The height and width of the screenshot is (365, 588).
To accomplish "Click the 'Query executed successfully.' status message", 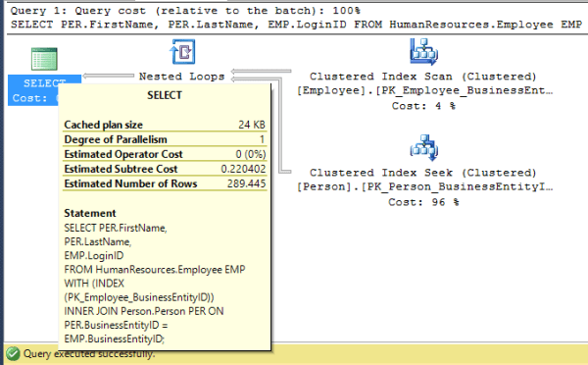I will [89, 353].
